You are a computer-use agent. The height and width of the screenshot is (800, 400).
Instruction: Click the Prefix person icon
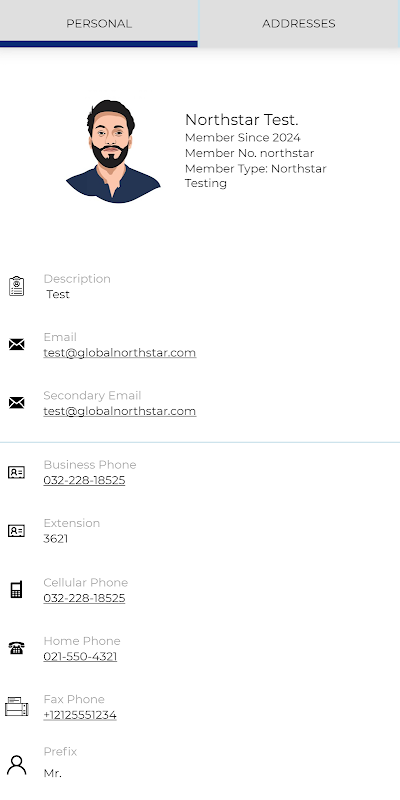click(x=16, y=765)
